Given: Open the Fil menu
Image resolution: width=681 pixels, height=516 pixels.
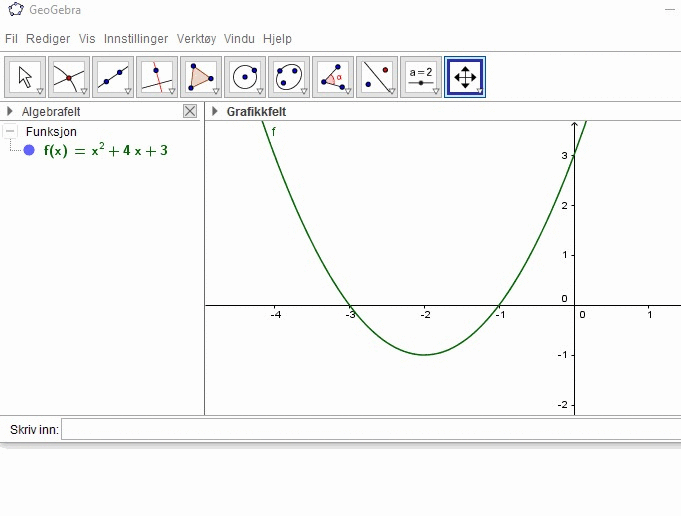Looking at the screenshot, I should (12, 39).
